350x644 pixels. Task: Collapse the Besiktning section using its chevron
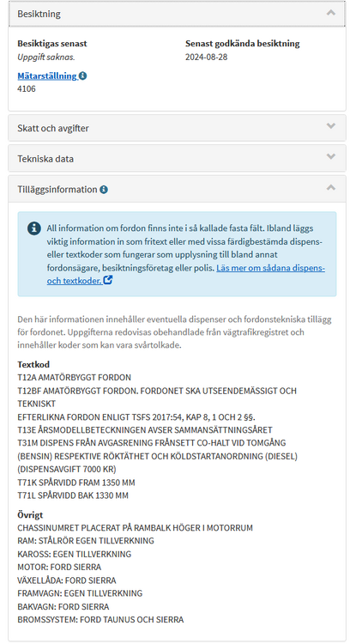click(331, 13)
